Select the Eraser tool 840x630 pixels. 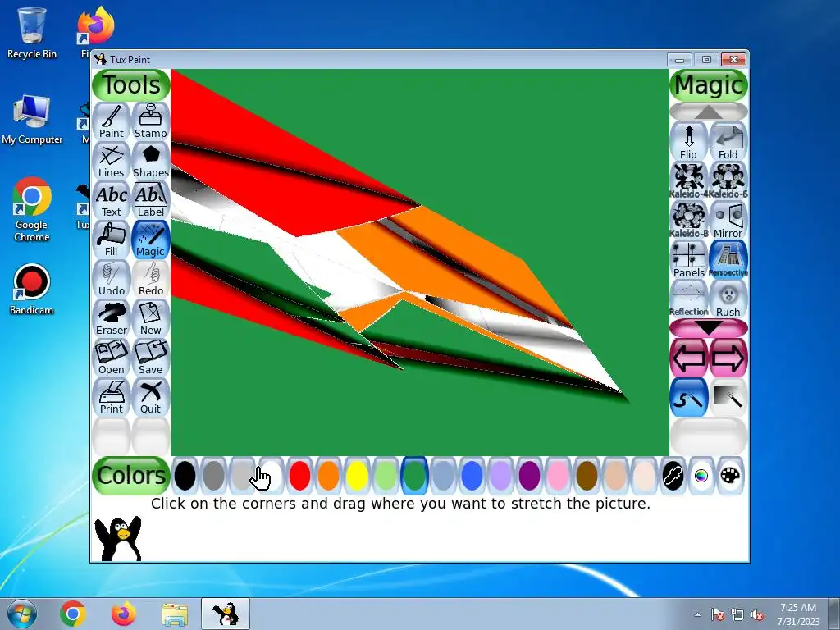(112, 318)
